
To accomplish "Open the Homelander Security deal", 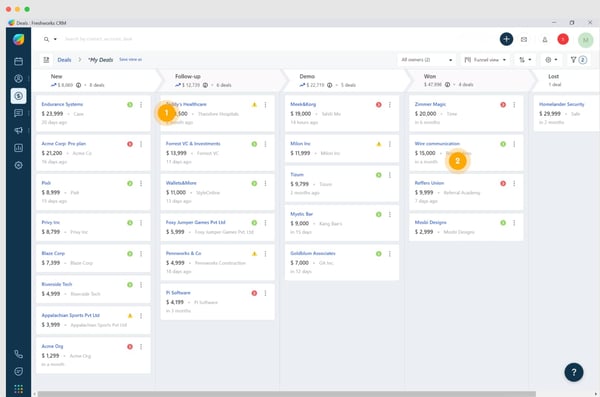I will click(561, 104).
